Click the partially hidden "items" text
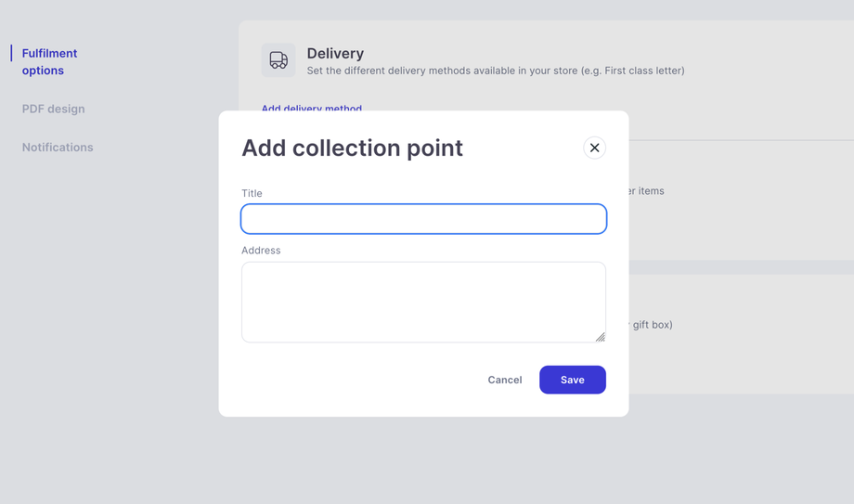 click(648, 191)
